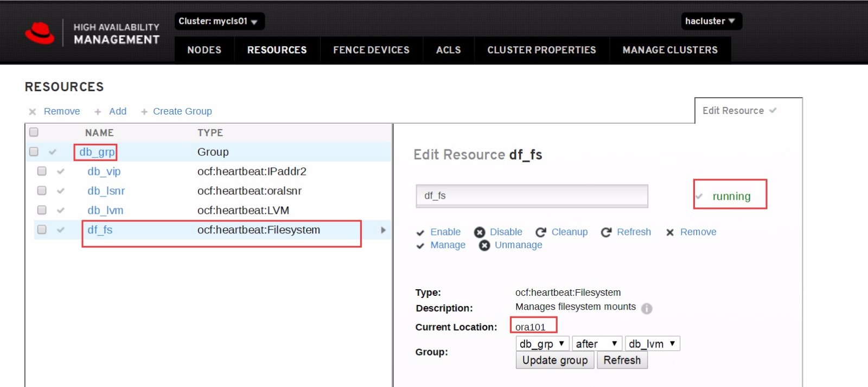Click the df_fs resource name input field

[x=532, y=196]
